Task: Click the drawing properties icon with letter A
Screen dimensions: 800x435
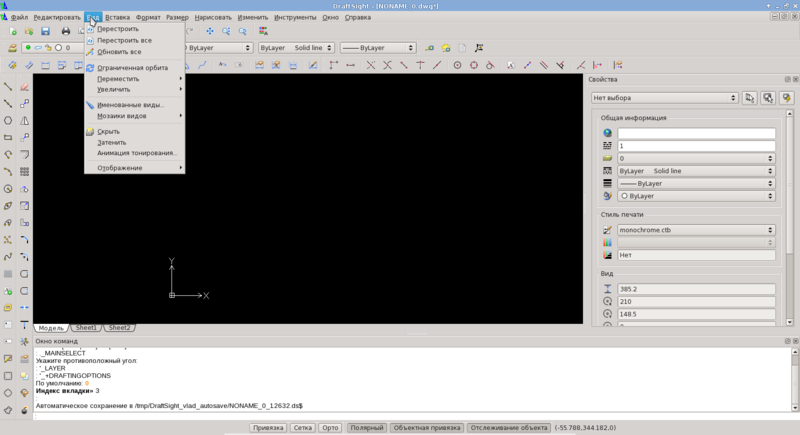Action: point(263,31)
